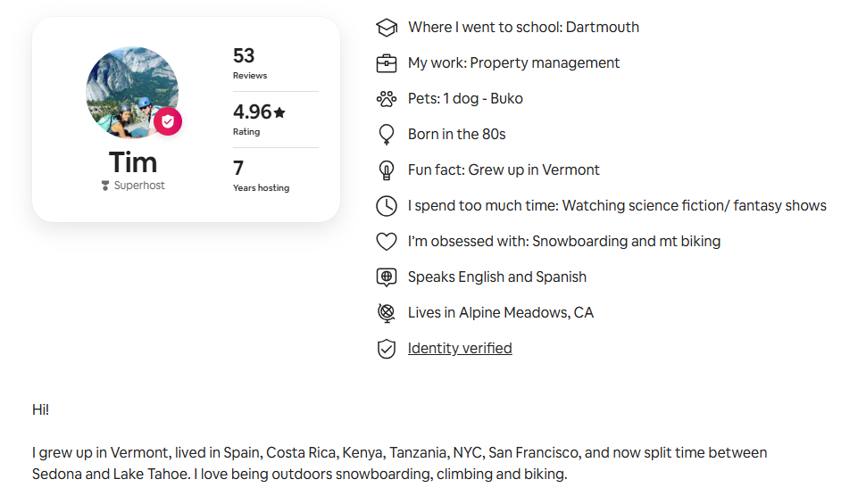This screenshot has height=504, width=858.
Task: Click the Superhost label text
Action: tap(139, 186)
